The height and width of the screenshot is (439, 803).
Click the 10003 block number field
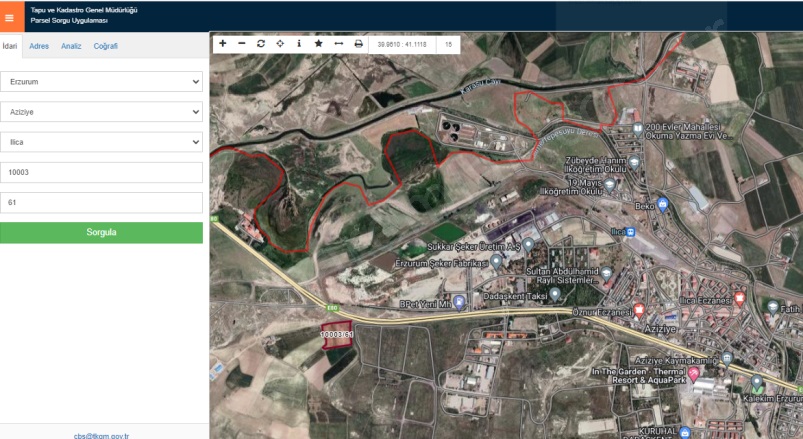coord(101,173)
